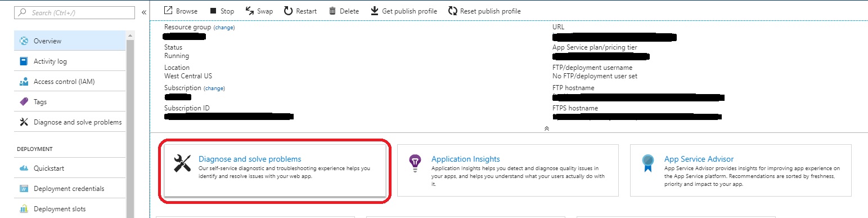Focus the sidebar search box
Screen dimensions: 868x218
(x=74, y=12)
